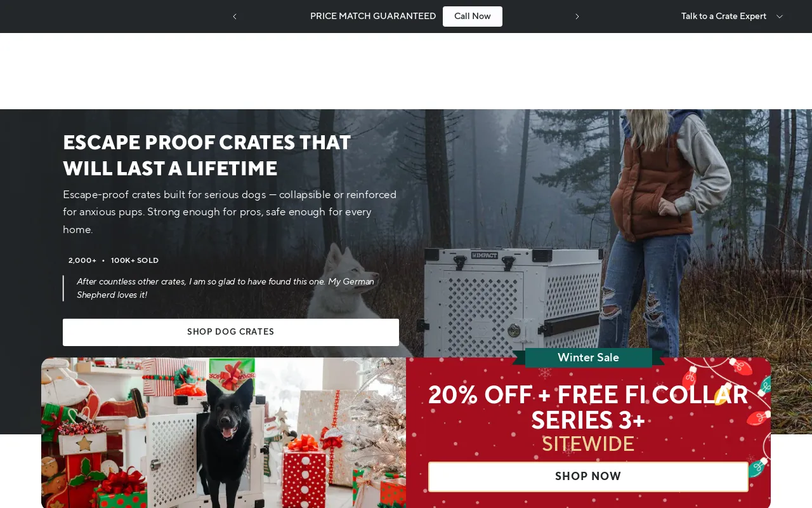The image size is (812, 508).
Task: Click the 100K+ SOLD text
Action: point(134,260)
